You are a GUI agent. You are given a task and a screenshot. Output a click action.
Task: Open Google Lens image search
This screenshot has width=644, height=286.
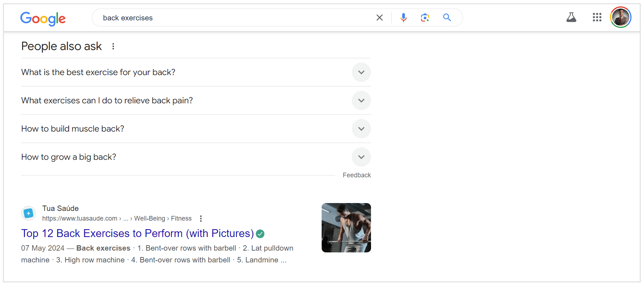[x=425, y=18]
